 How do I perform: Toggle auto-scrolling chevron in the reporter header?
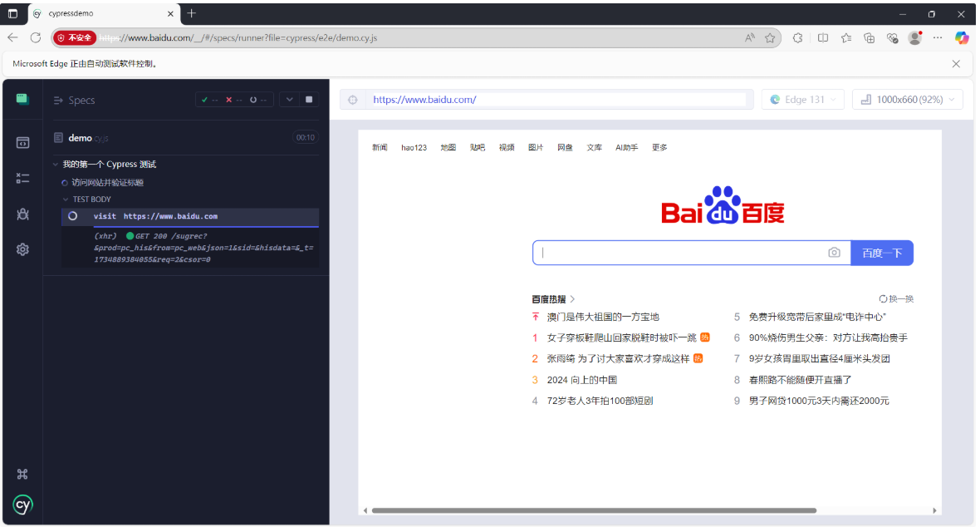click(289, 100)
